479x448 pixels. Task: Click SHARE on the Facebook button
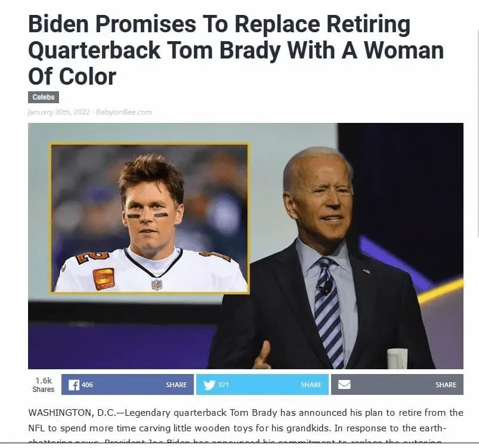[176, 385]
